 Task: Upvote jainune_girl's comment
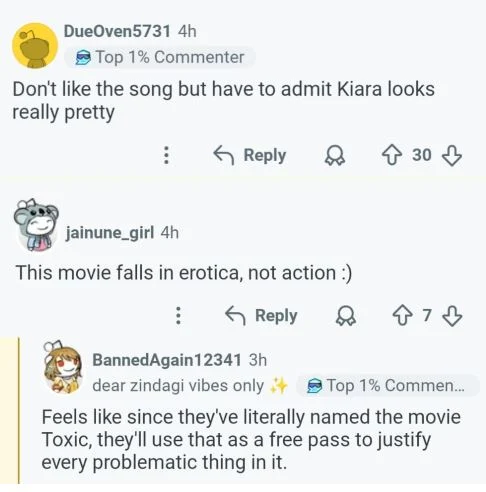coord(403,315)
